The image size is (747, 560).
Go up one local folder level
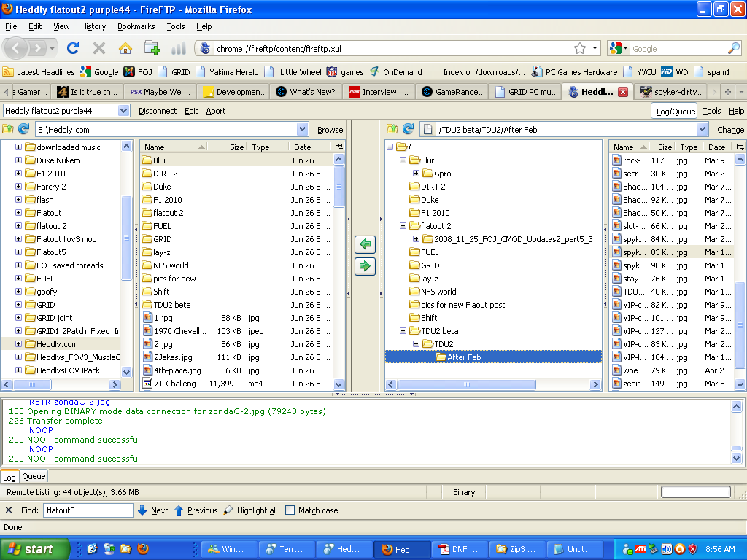[x=8, y=129]
